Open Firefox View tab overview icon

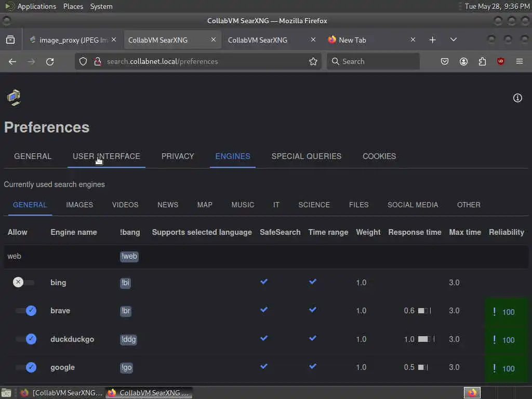coord(10,39)
